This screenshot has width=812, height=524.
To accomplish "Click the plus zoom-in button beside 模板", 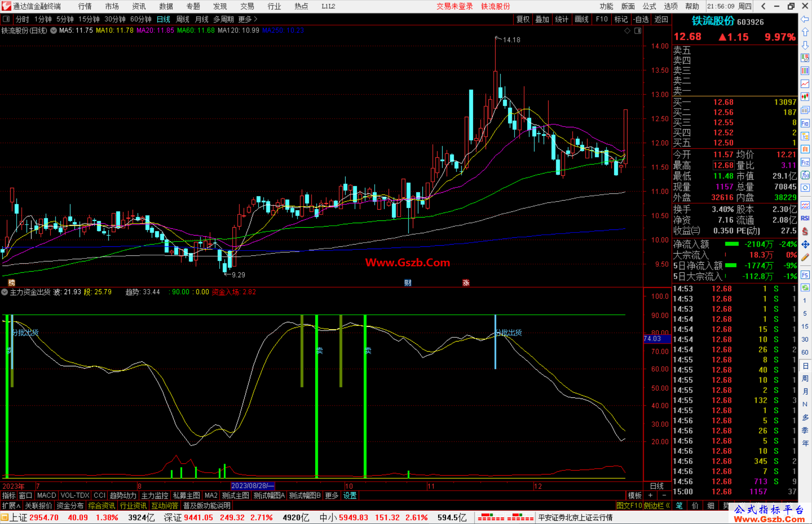I will click(650, 495).
